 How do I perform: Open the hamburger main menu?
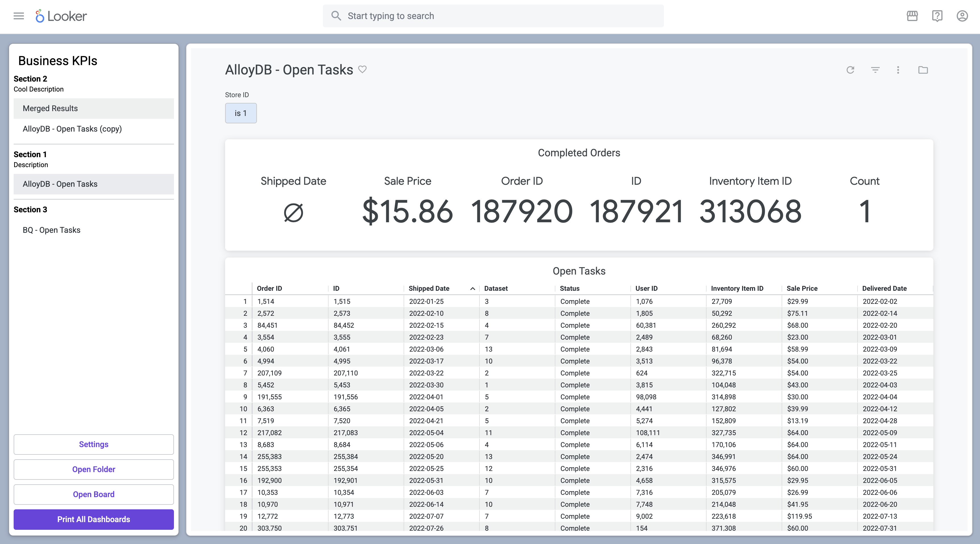click(x=19, y=16)
